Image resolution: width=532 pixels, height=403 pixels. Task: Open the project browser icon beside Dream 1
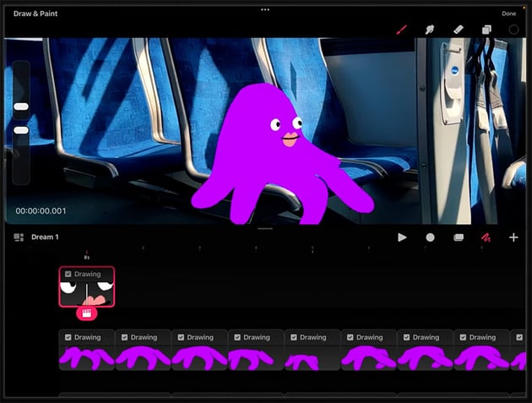(19, 237)
